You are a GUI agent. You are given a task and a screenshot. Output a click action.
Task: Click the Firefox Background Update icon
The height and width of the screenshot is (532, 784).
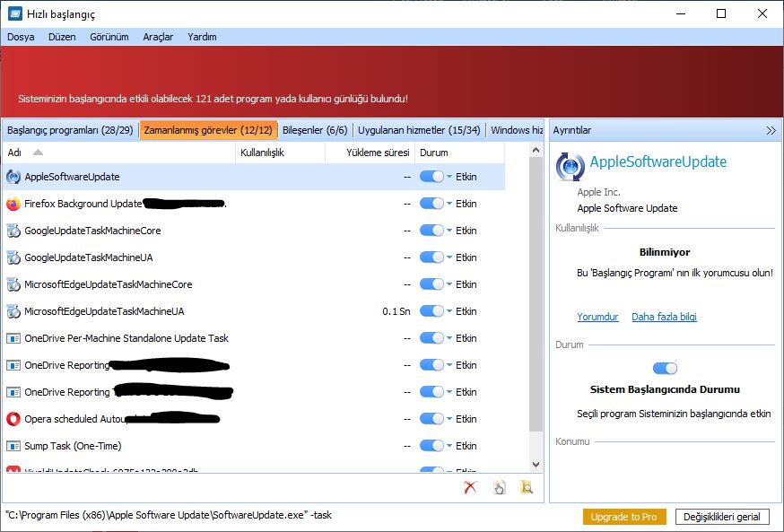click(x=13, y=204)
